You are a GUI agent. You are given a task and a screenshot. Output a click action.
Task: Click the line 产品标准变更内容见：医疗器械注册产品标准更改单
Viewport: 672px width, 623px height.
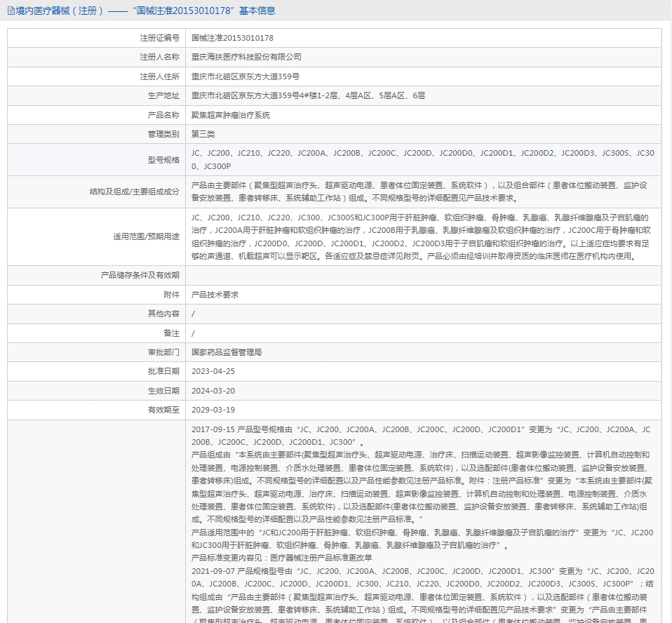click(x=281, y=558)
